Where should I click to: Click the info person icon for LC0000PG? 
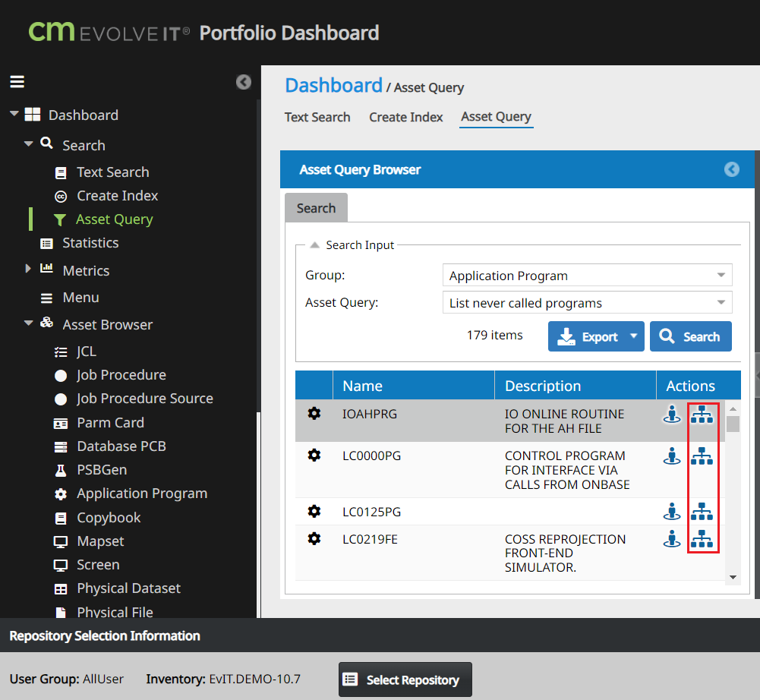tap(672, 456)
